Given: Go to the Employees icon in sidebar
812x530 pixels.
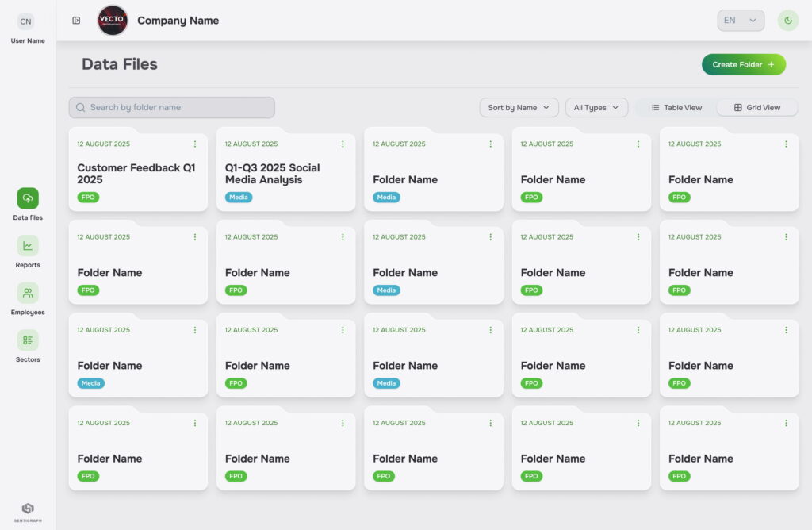Looking at the screenshot, I should pyautogui.click(x=28, y=294).
